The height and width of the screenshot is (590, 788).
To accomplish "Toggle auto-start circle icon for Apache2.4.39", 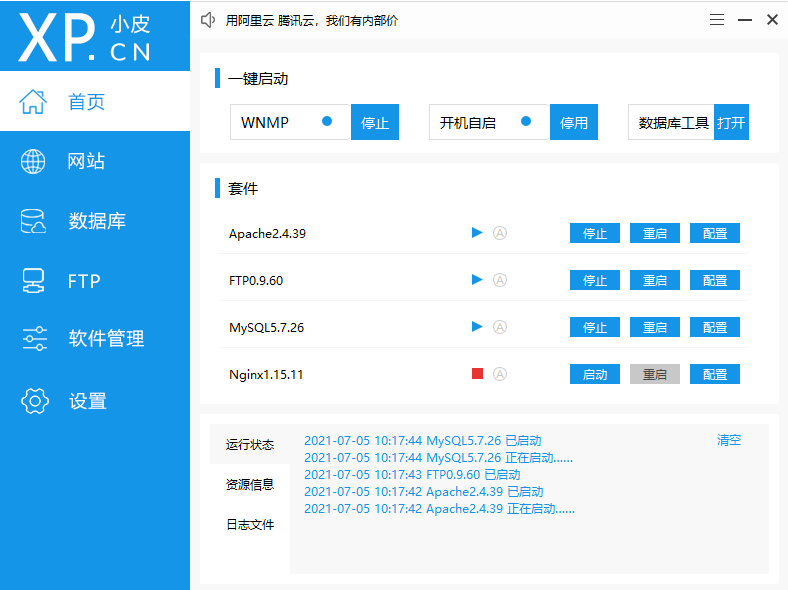I will tap(500, 233).
